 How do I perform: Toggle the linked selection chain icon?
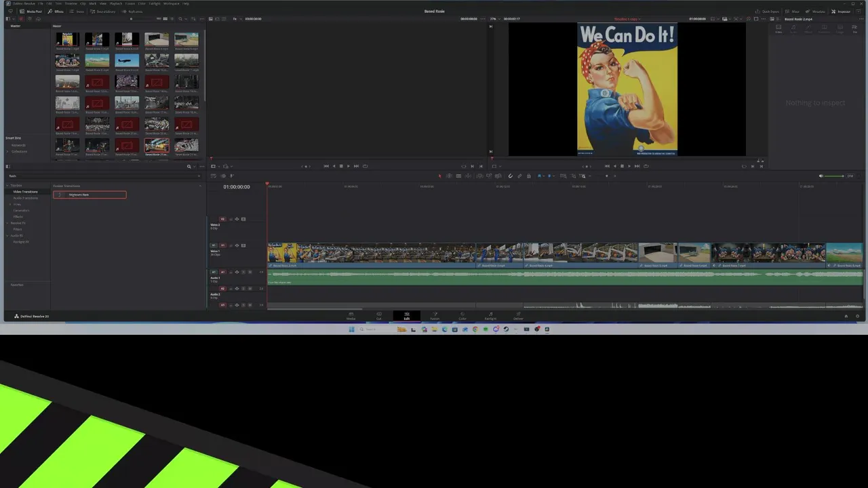[x=519, y=176]
